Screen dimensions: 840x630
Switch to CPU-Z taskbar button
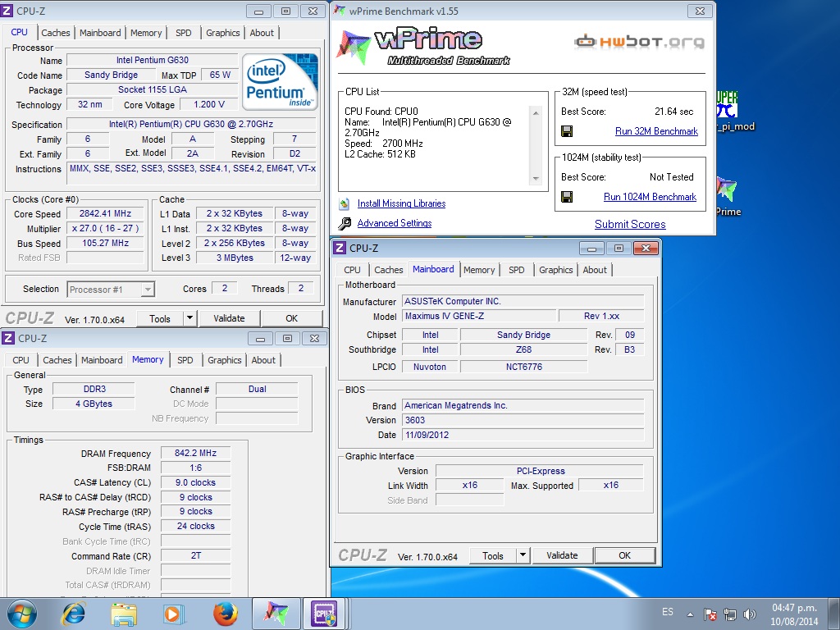point(325,614)
